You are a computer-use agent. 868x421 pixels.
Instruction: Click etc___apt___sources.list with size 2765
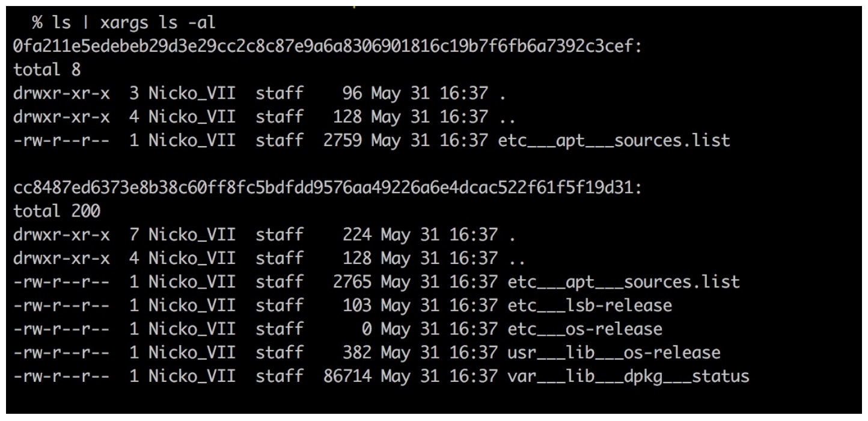623,282
